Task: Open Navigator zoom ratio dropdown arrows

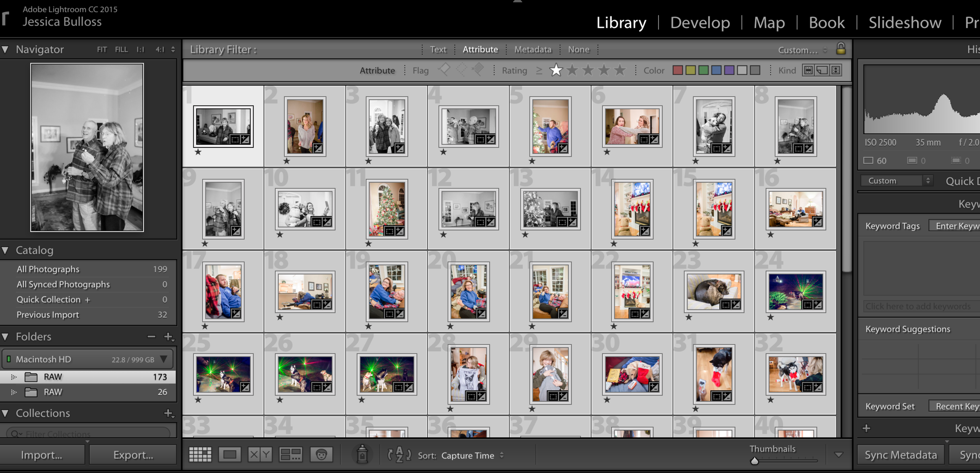Action: pos(173,49)
